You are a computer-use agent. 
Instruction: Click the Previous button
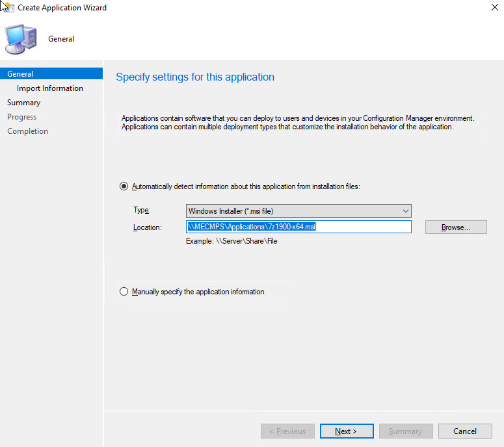[x=287, y=431]
